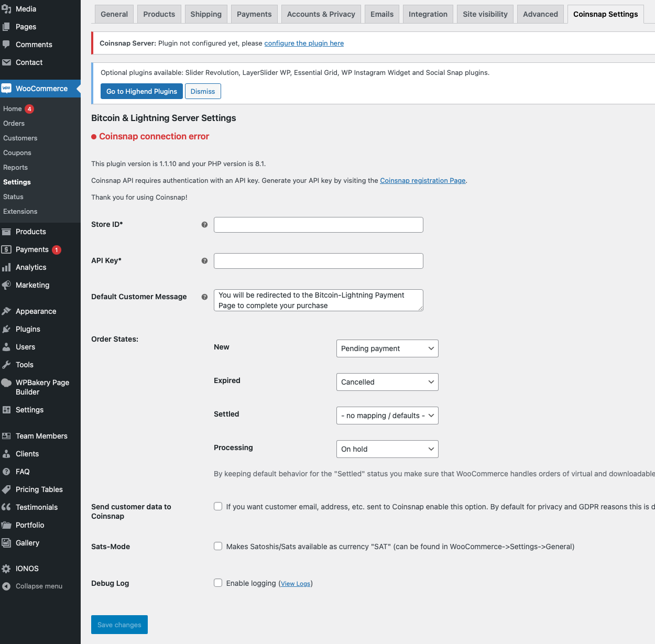
Task: Click Go to Highend Plugins button
Action: 141,91
